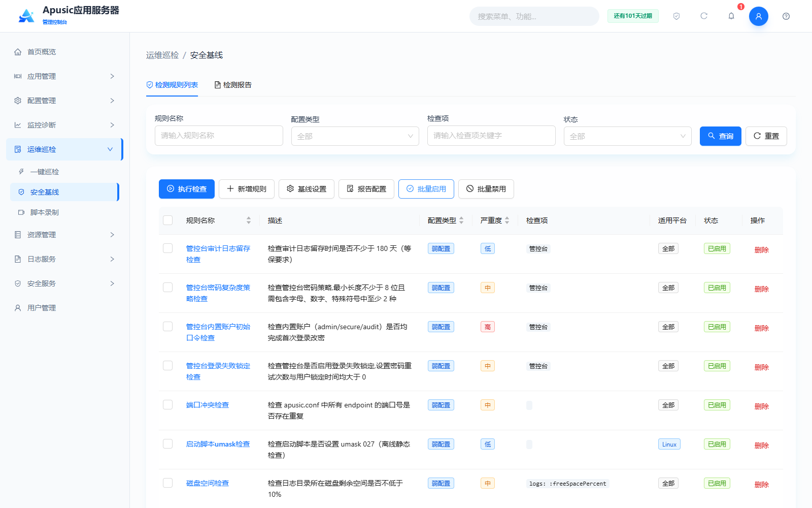Collapse 运维巡检 menu
This screenshot has width=812, height=508.
tap(64, 149)
